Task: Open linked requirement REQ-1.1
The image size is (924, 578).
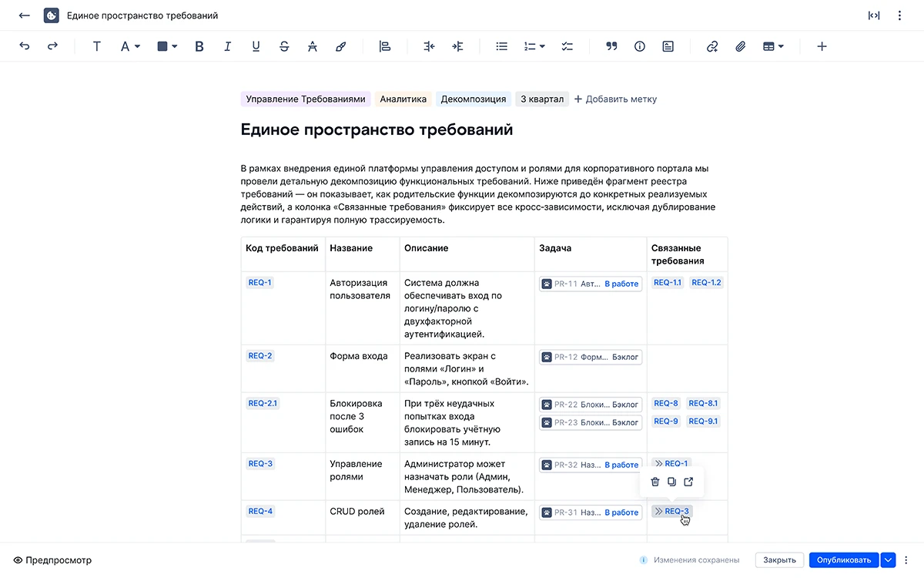Action: coord(668,283)
